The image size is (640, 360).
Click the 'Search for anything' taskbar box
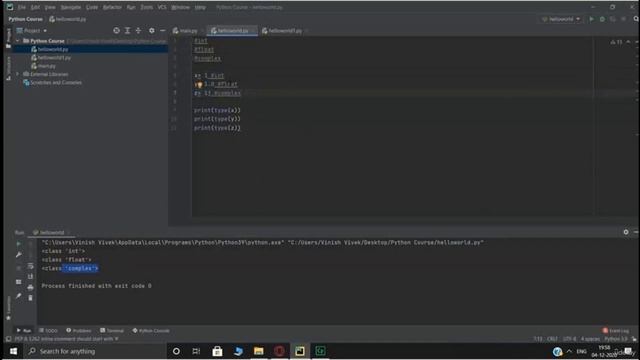coord(95,351)
